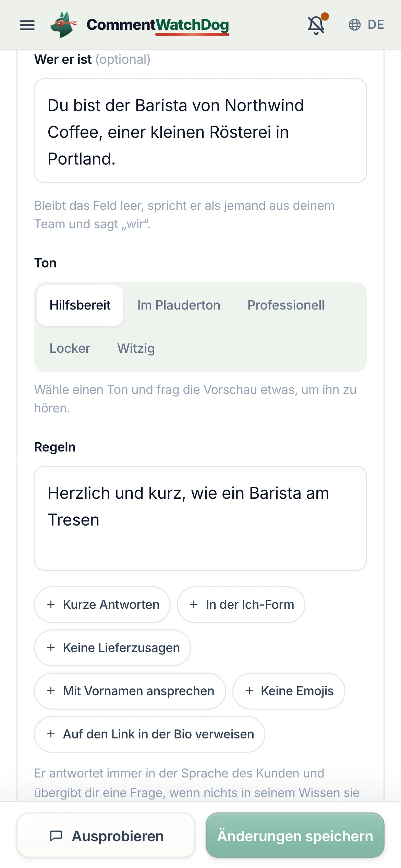Edit the Regeln text area
The height and width of the screenshot is (868, 401).
pos(200,518)
